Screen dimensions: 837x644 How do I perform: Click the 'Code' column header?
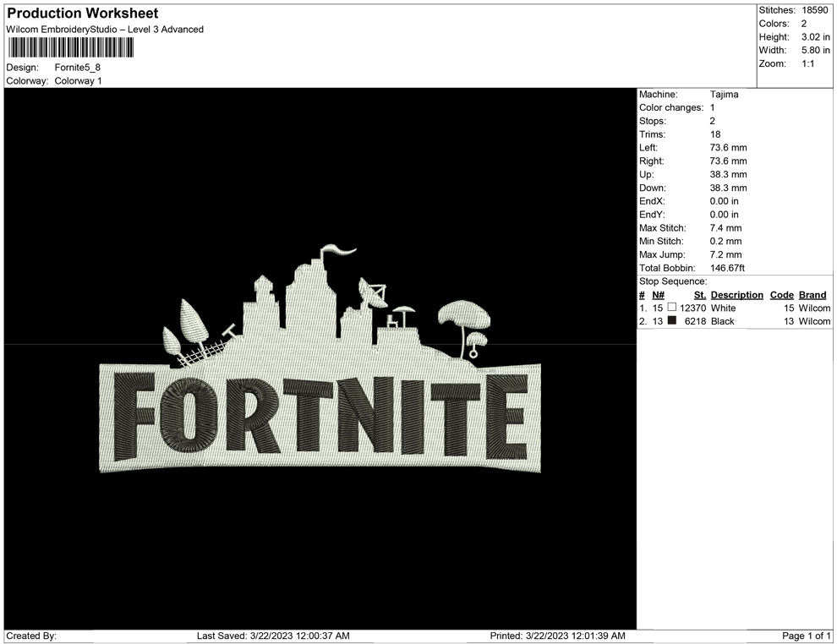coord(782,295)
